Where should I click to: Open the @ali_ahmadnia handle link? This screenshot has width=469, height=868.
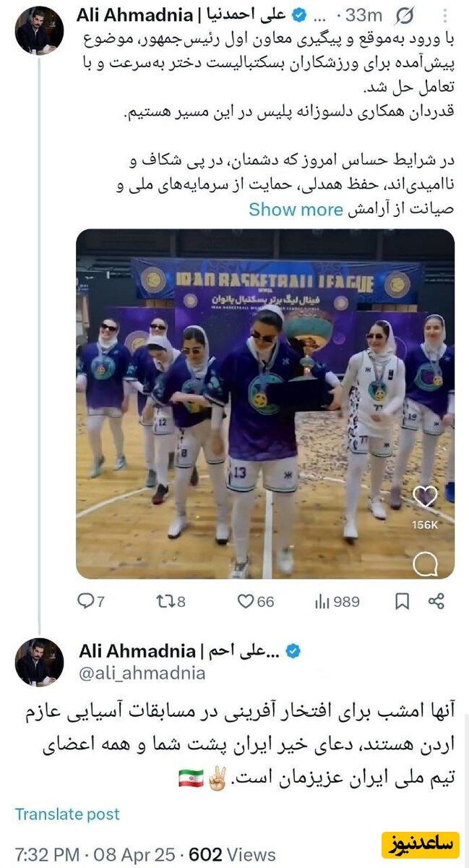coord(142,673)
